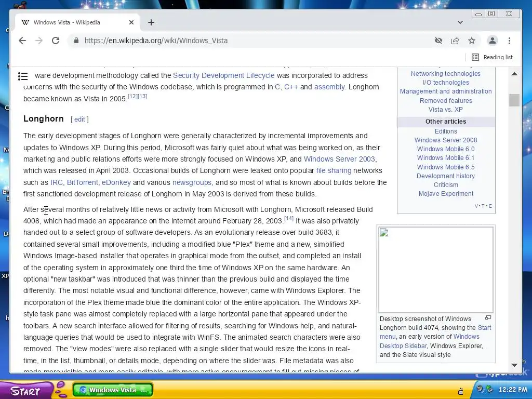This screenshot has height=399, width=532.
Task: Click the padlock site info icon
Action: [76, 41]
